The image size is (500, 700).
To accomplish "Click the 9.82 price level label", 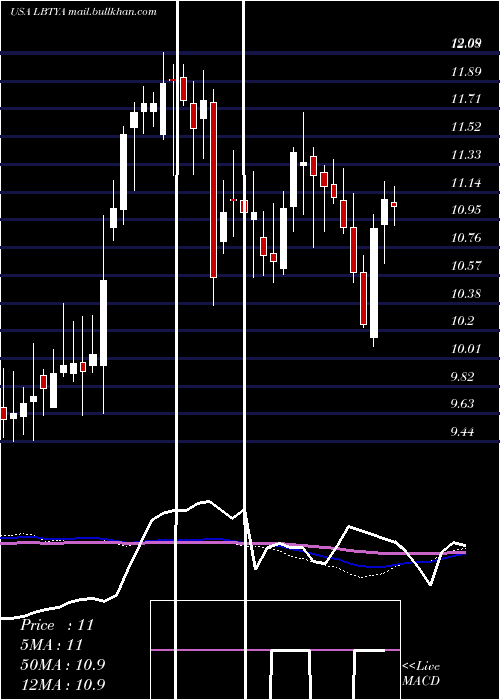I will click(462, 376).
